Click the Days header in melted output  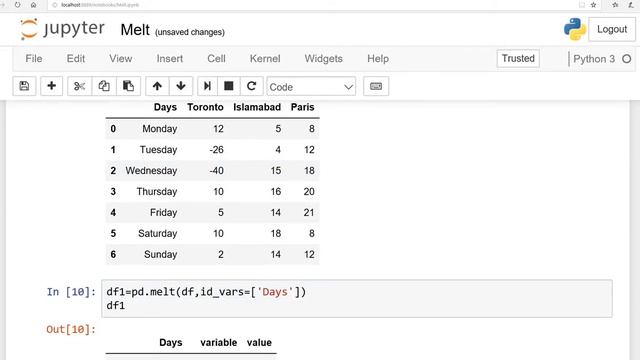171,342
